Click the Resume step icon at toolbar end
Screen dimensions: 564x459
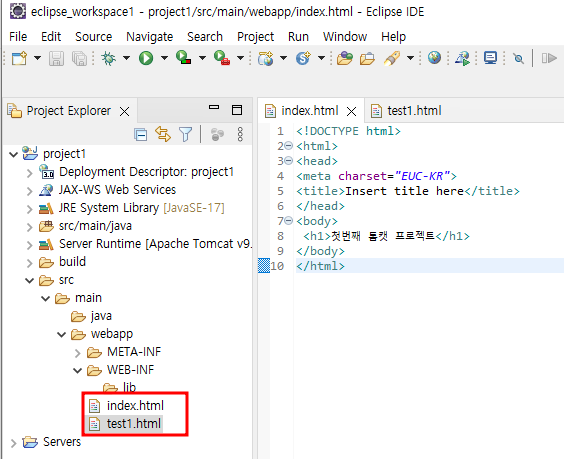coord(549,58)
